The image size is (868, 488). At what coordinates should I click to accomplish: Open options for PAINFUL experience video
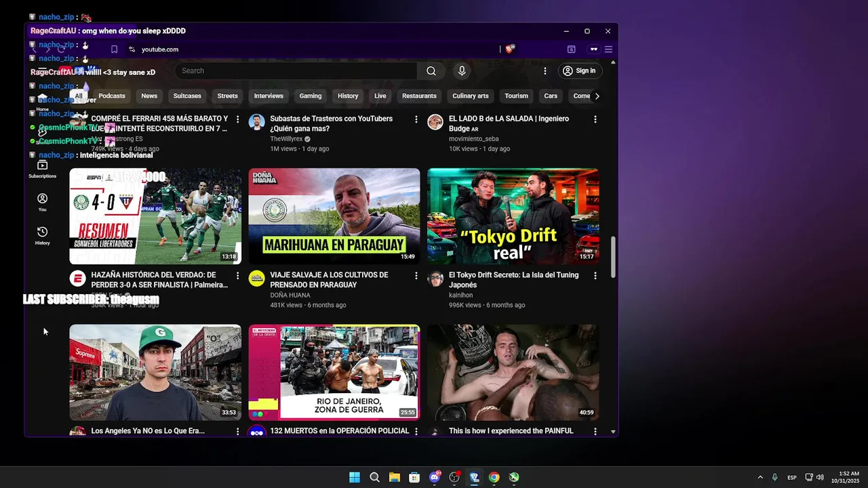point(595,431)
